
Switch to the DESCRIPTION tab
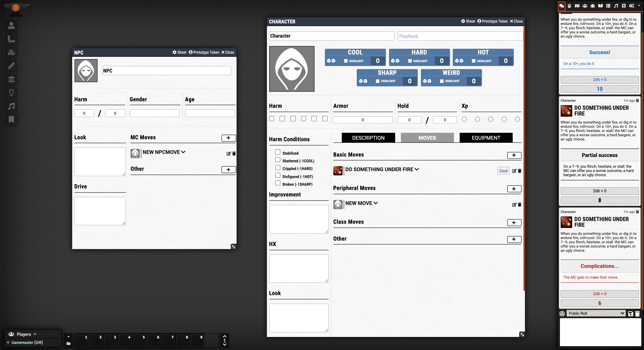click(x=368, y=138)
